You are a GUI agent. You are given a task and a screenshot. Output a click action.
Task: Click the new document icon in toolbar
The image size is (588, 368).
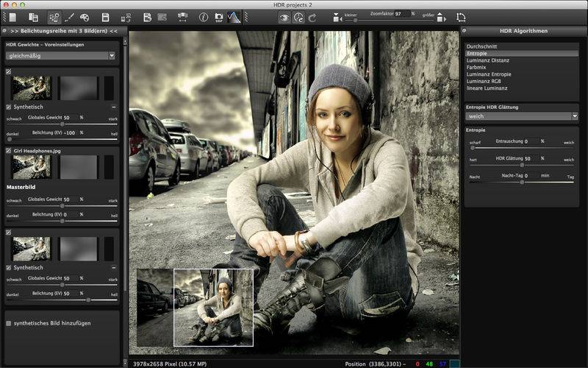point(12,16)
